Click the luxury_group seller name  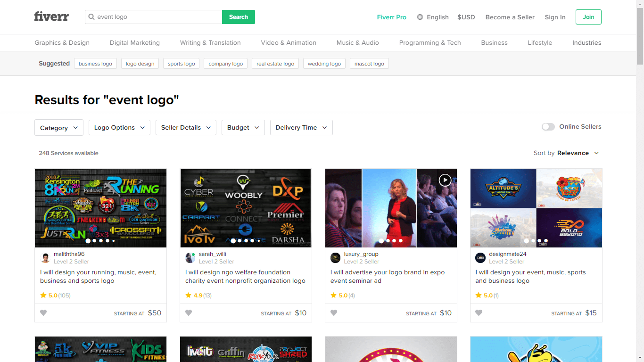[361, 254]
